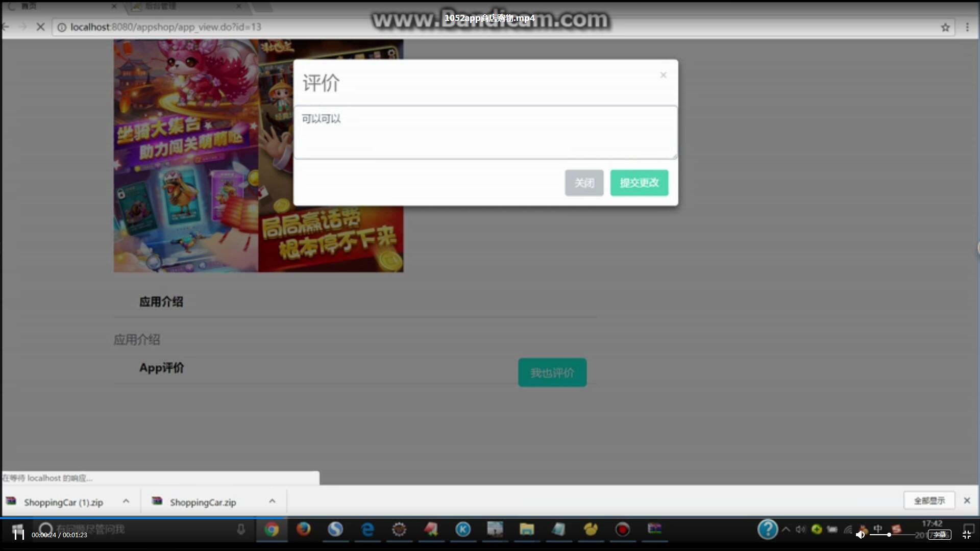The image size is (980, 551).
Task: Click the 中 input method indicator
Action: 878,529
